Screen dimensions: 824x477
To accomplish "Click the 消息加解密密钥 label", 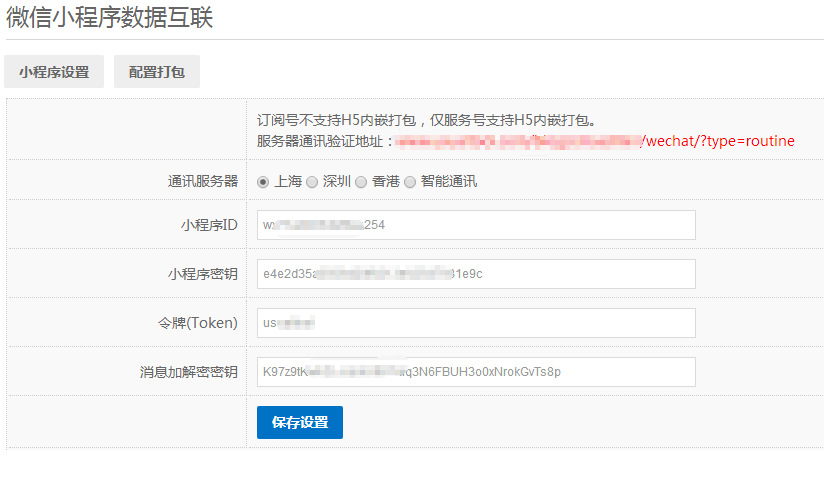I will point(189,372).
